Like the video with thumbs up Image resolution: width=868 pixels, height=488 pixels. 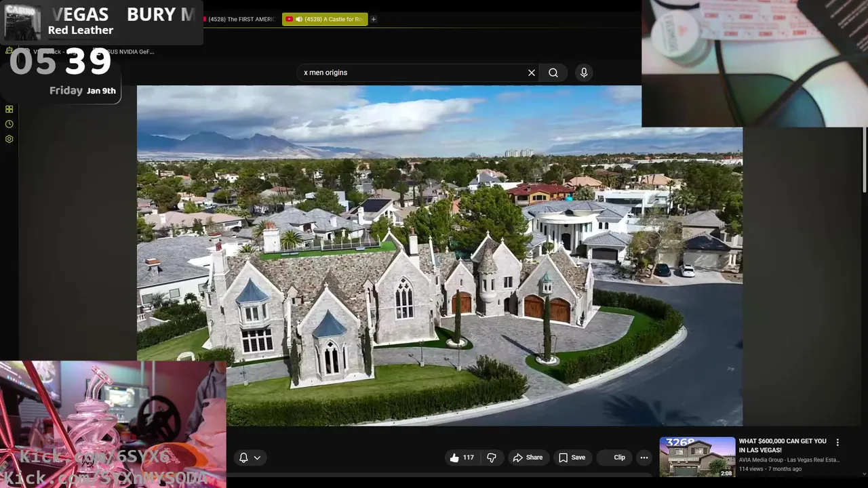(454, 457)
